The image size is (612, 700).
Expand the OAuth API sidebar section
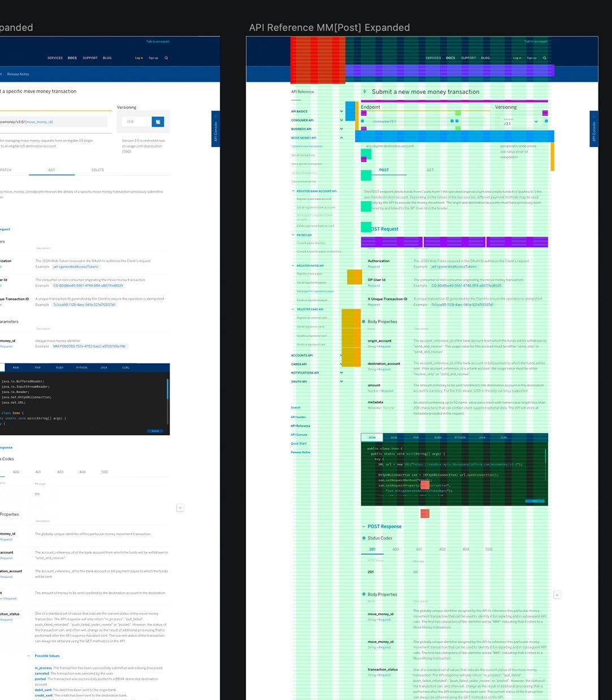(341, 381)
